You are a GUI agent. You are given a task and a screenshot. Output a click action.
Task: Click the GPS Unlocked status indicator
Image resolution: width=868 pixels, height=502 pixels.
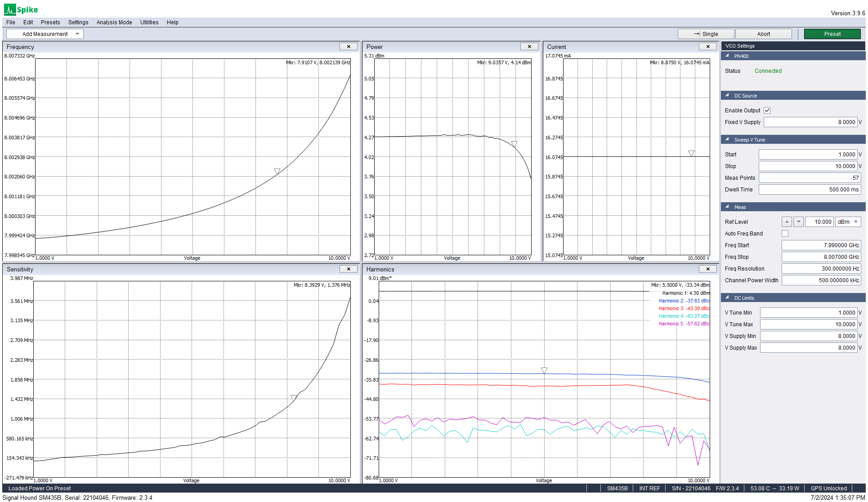(828, 489)
